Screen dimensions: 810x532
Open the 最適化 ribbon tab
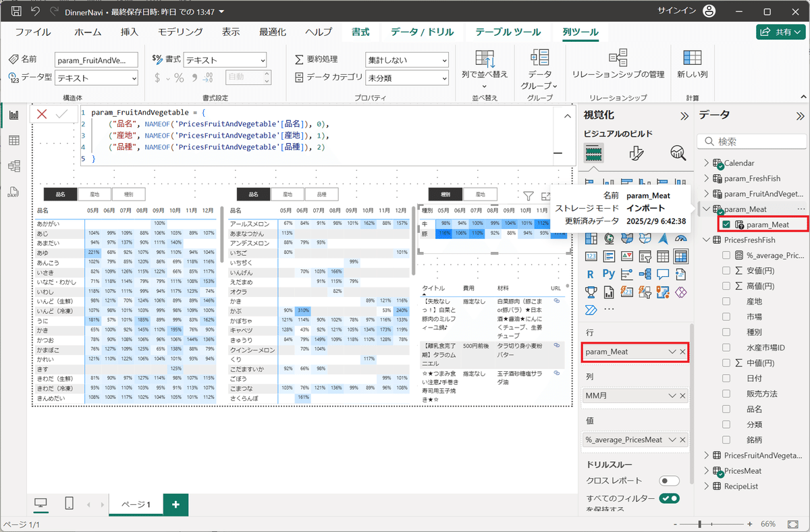click(x=273, y=32)
